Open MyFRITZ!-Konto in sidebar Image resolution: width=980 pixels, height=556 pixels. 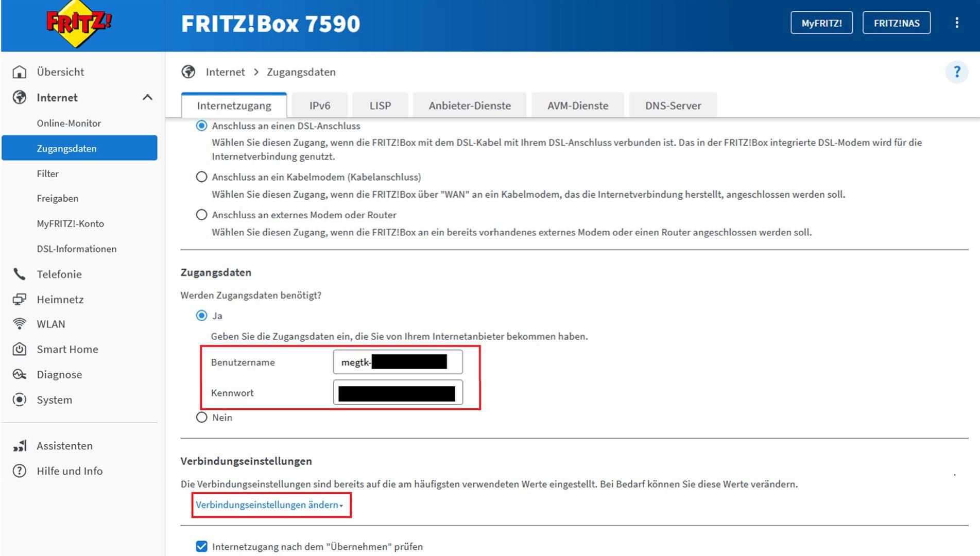pyautogui.click(x=70, y=223)
